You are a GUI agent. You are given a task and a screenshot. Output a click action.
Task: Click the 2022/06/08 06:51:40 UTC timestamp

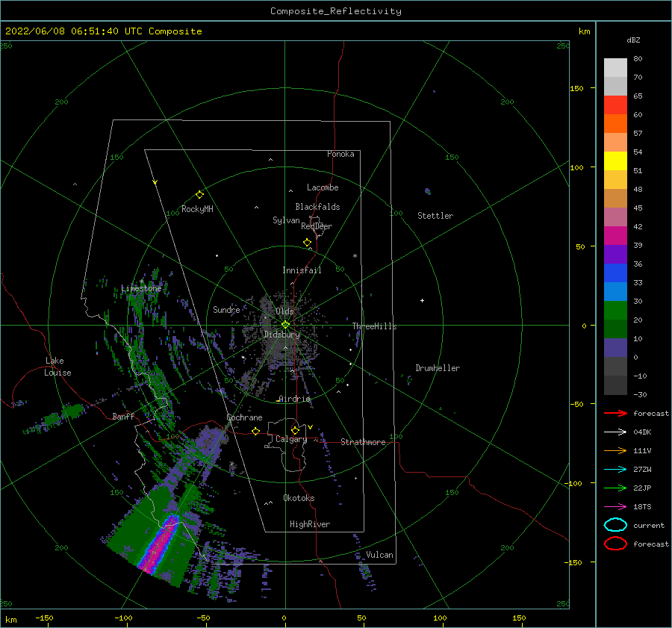(74, 31)
